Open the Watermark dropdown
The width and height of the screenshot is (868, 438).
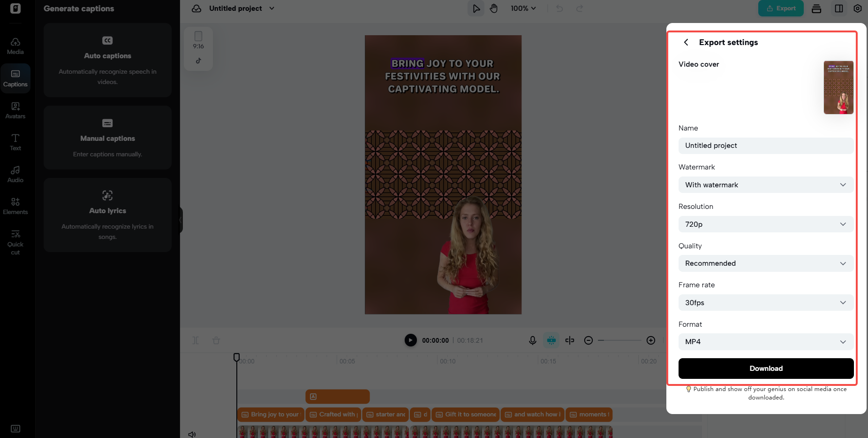coord(765,184)
